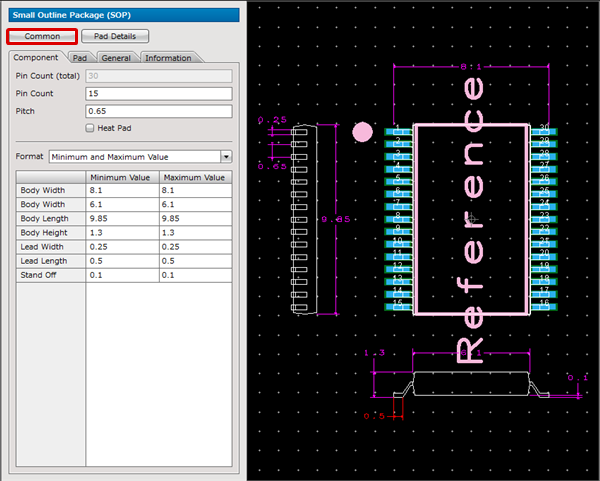
Task: Select pad number 30 on the footprint
Action: 543,130
